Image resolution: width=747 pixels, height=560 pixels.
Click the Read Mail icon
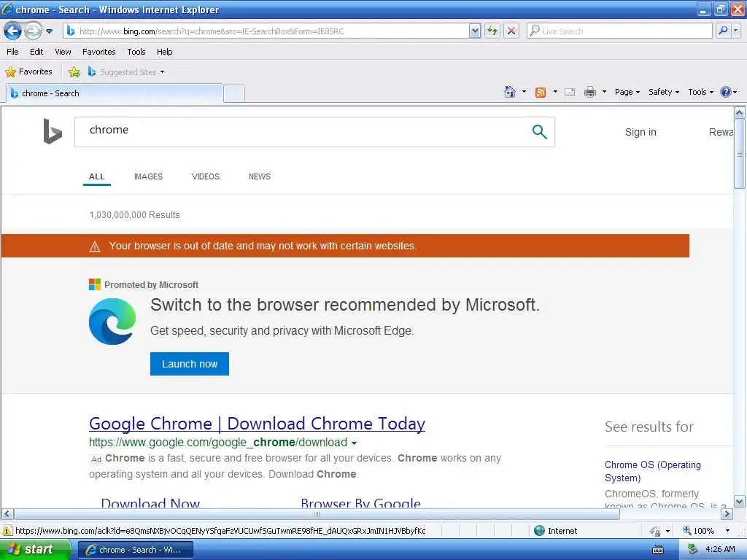(570, 92)
